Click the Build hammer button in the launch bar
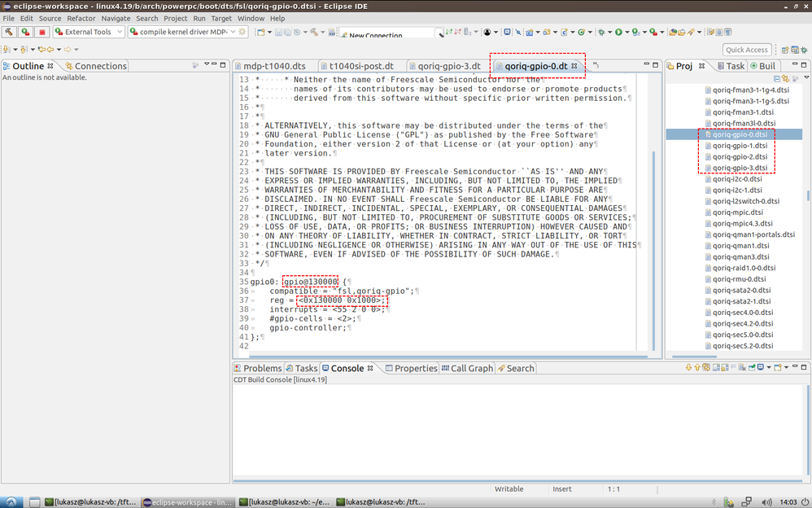This screenshot has height=508, width=812. click(9, 32)
